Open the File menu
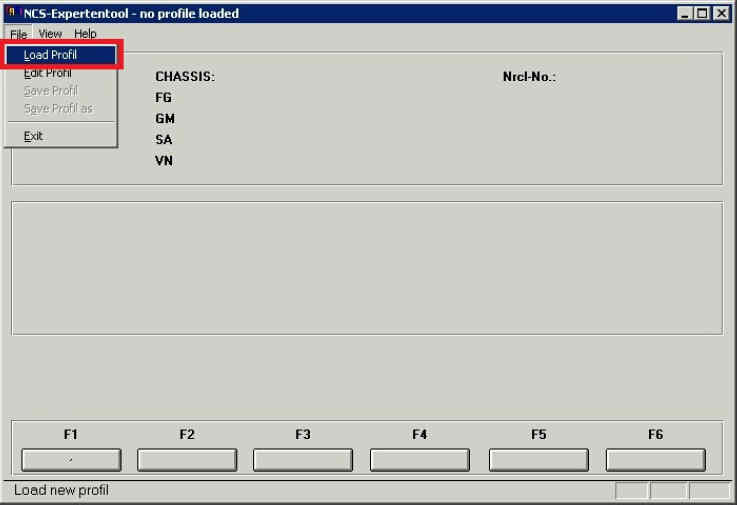Viewport: 738px width, 505px height. point(18,34)
